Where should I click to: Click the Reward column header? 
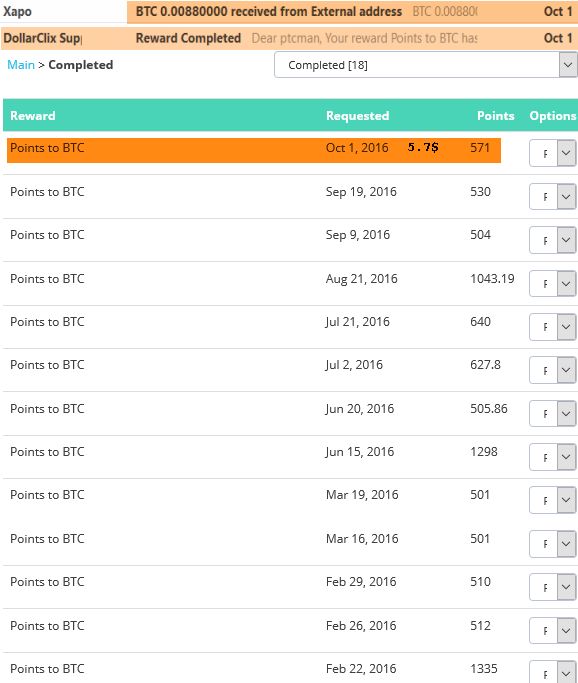(x=33, y=115)
